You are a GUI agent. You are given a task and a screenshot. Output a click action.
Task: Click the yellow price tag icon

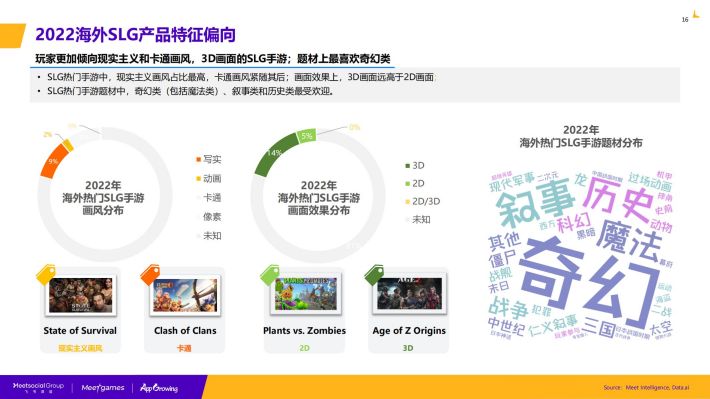[46, 274]
